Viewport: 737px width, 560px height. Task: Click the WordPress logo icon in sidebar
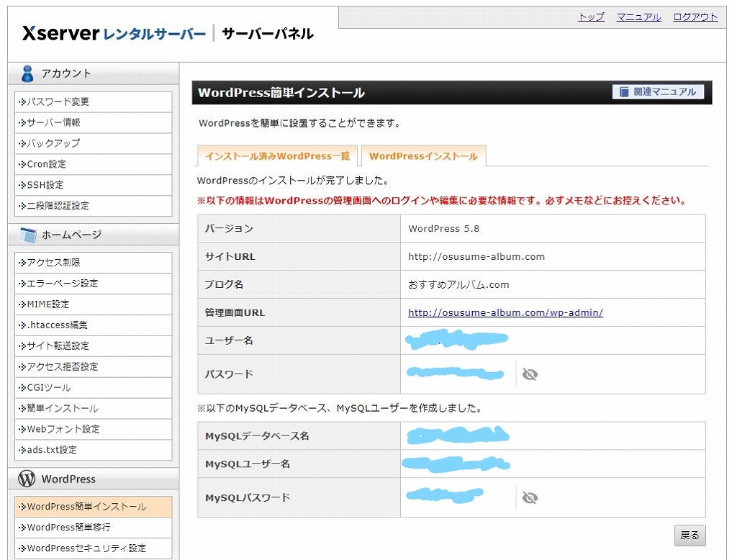pyautogui.click(x=27, y=479)
